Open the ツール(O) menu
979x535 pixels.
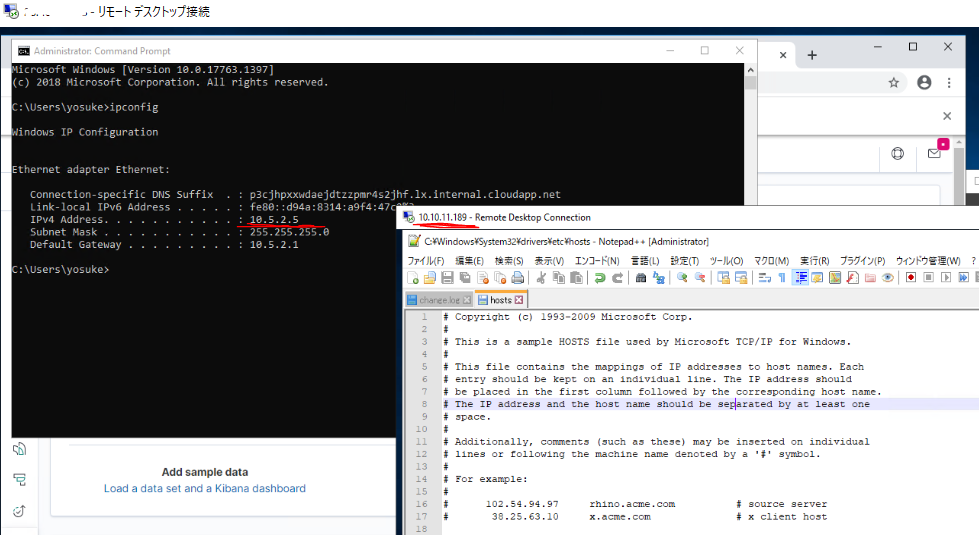727,261
